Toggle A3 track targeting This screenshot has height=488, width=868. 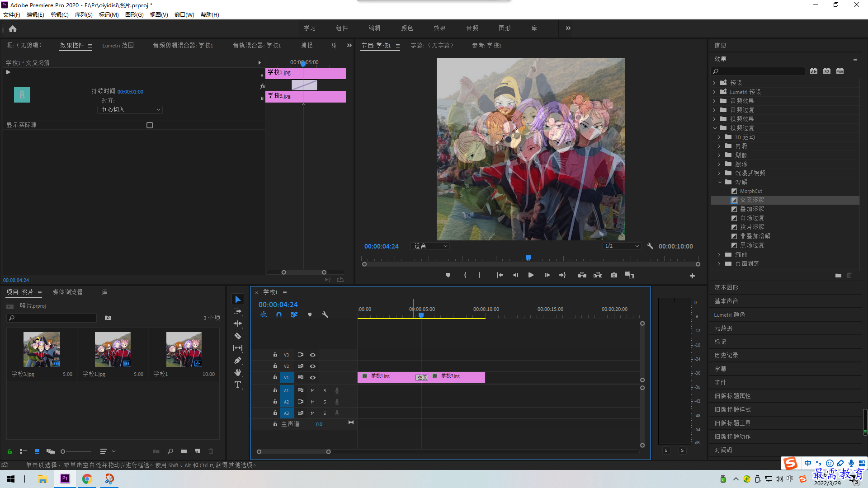(x=287, y=413)
